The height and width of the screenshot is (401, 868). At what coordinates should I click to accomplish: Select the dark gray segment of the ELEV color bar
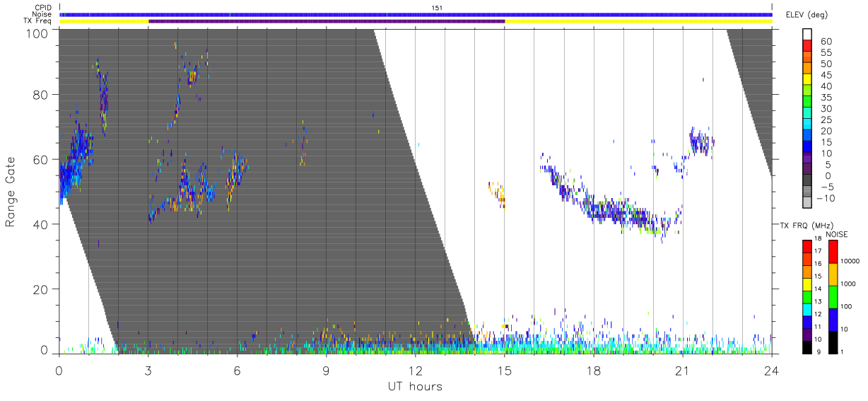[807, 180]
